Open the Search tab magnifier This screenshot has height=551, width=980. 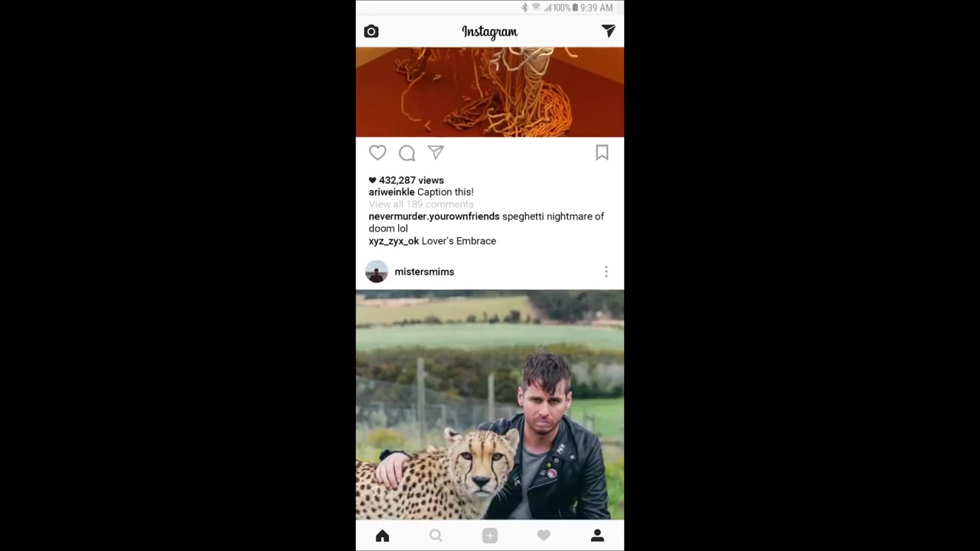(436, 536)
